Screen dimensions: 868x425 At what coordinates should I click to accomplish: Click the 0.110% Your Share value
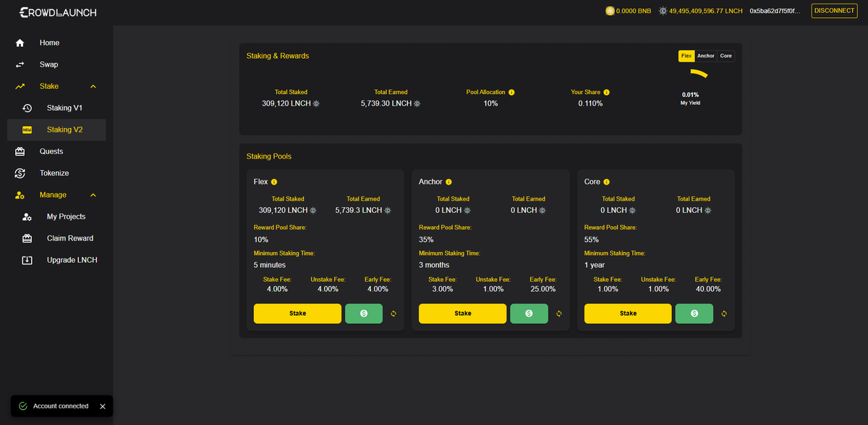point(590,104)
